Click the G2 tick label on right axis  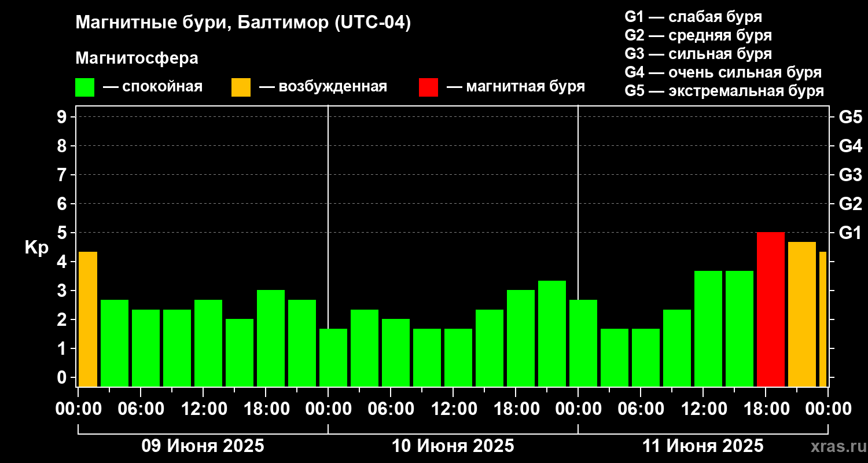851,204
